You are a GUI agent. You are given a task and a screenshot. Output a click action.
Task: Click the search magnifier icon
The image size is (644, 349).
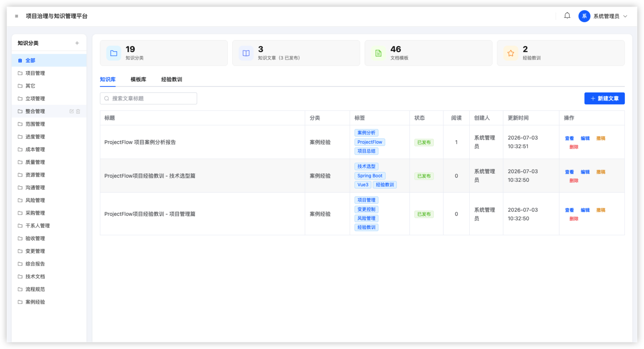click(107, 98)
